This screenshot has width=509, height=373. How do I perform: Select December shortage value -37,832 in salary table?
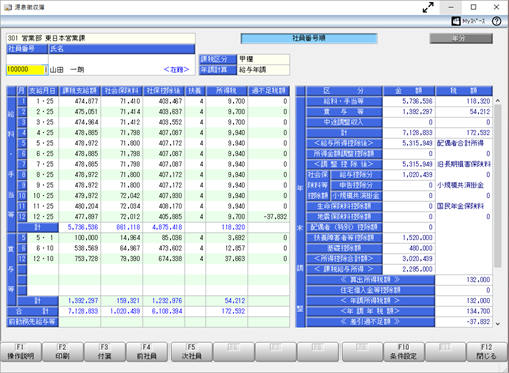coord(275,217)
